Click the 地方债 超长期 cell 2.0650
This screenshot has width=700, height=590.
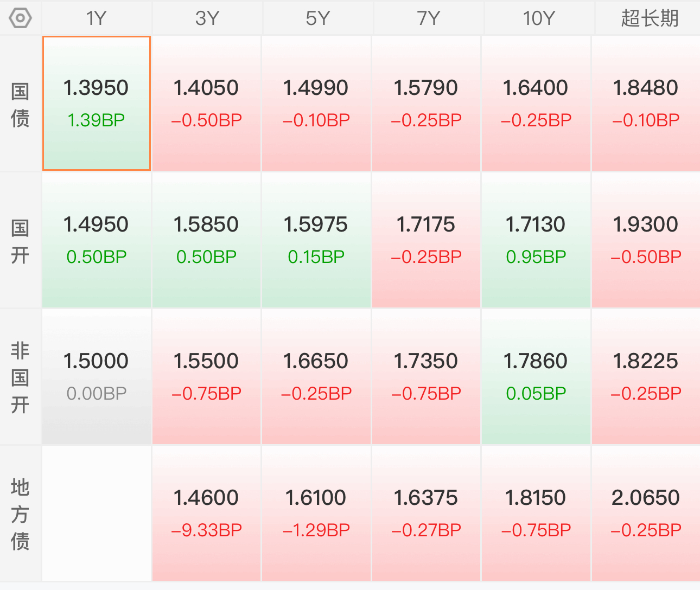[x=646, y=514]
